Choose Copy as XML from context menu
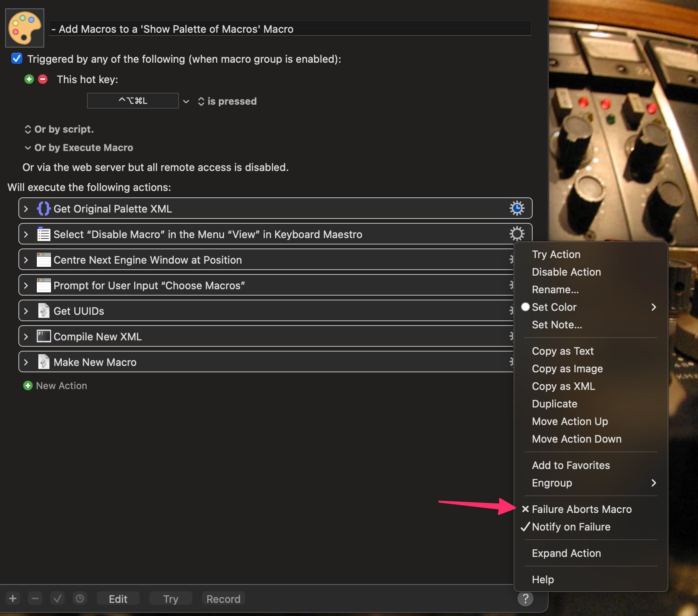 coord(563,386)
